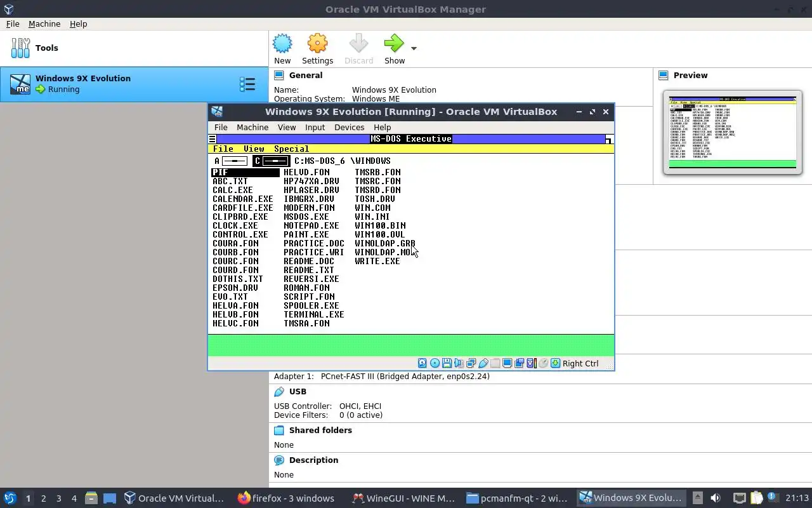Select CLOCK.EXE in file list
Screen dimensions: 812x508
click(235, 225)
